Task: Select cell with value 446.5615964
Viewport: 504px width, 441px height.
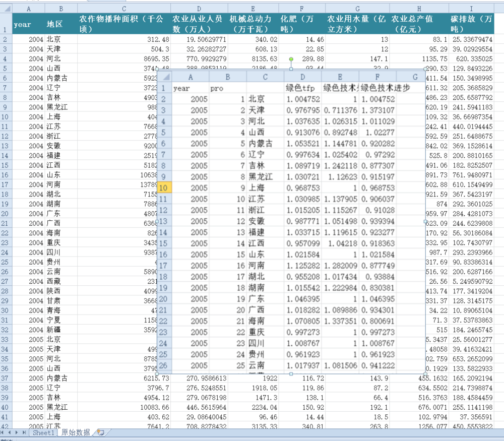Action: pos(199,407)
